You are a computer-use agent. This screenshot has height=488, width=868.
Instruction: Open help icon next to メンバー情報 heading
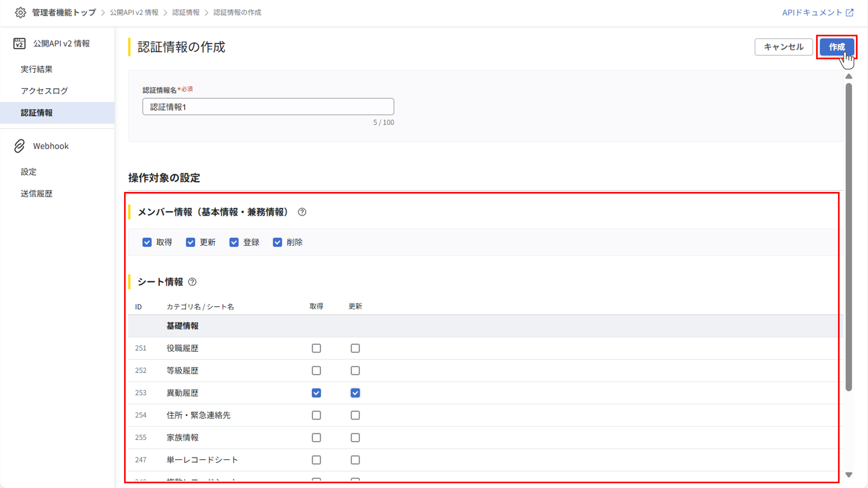(302, 212)
